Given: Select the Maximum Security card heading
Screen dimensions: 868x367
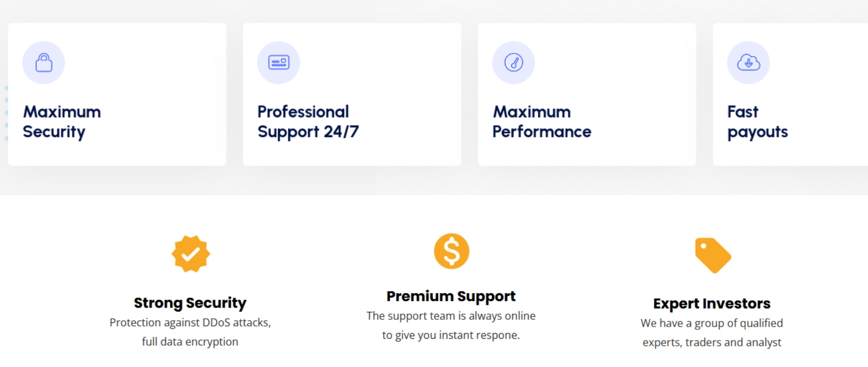Looking at the screenshot, I should click(61, 121).
